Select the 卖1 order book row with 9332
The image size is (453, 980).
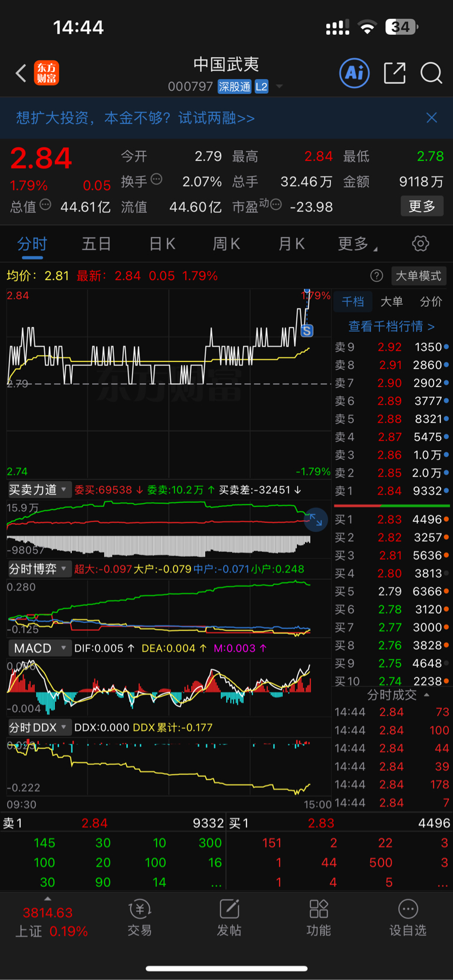point(392,491)
